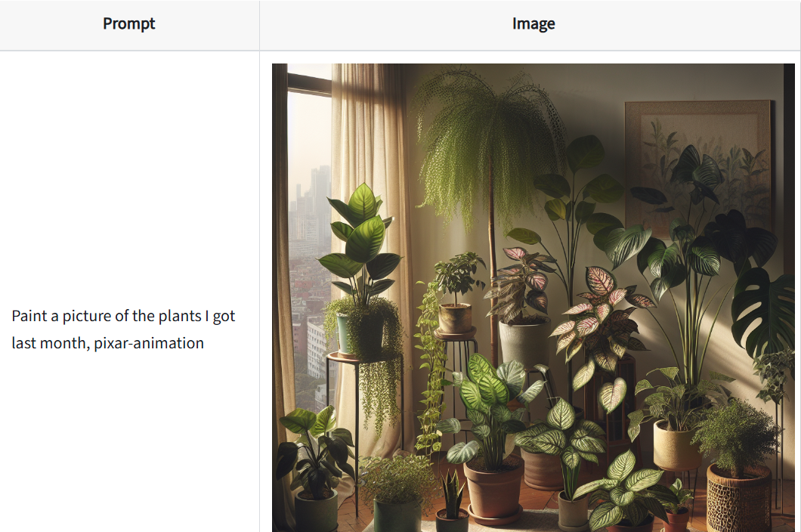Image resolution: width=801 pixels, height=532 pixels.
Task: Click the gray concrete planter
Action: 523,342
